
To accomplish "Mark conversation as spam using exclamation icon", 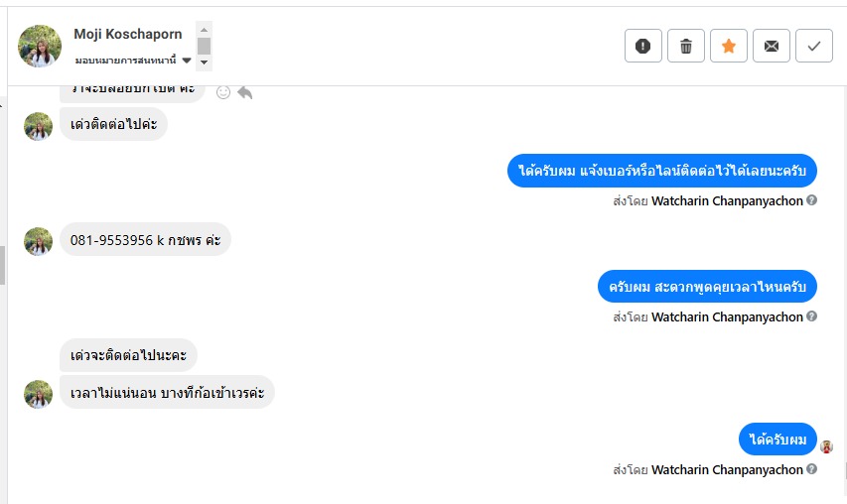I will click(x=643, y=46).
